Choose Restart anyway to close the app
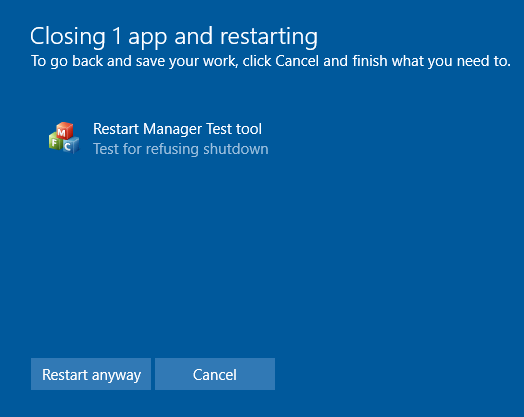 [x=91, y=374]
